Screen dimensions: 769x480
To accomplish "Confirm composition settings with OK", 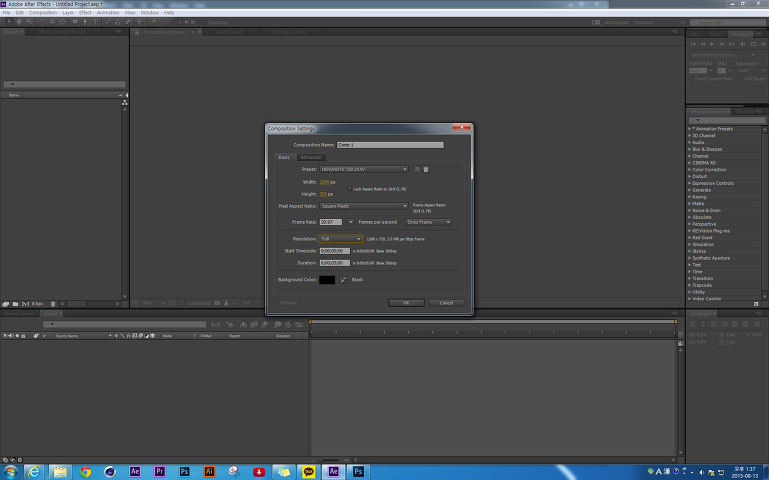I will pos(406,302).
